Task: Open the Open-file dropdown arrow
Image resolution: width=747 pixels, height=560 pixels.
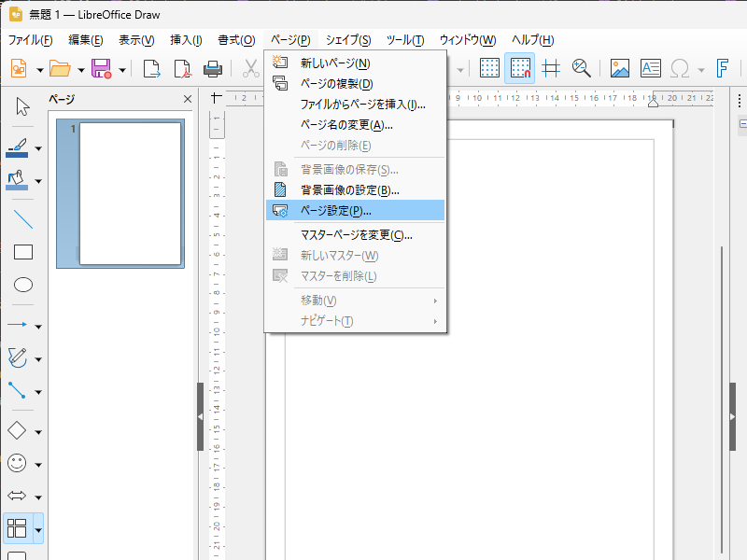Action: point(81,71)
